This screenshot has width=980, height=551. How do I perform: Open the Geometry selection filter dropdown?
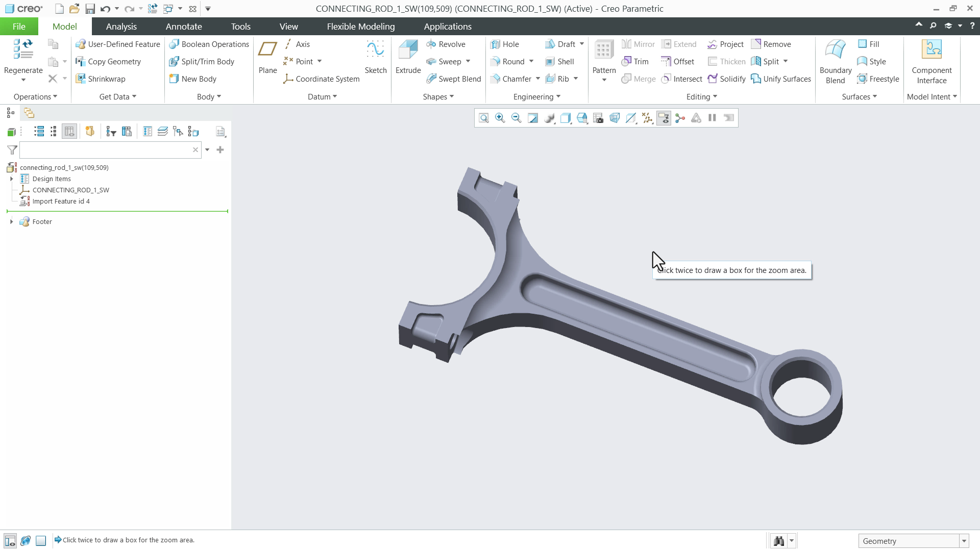(x=964, y=541)
